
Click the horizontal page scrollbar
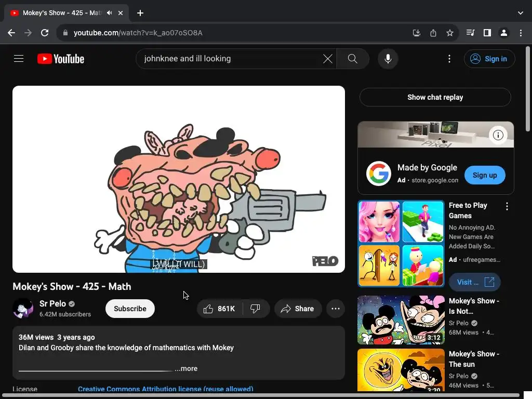point(261,395)
